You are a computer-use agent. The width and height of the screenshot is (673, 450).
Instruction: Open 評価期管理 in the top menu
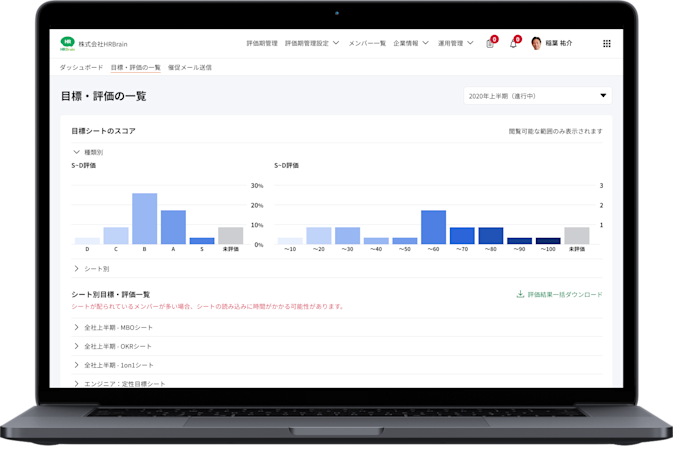click(x=262, y=43)
